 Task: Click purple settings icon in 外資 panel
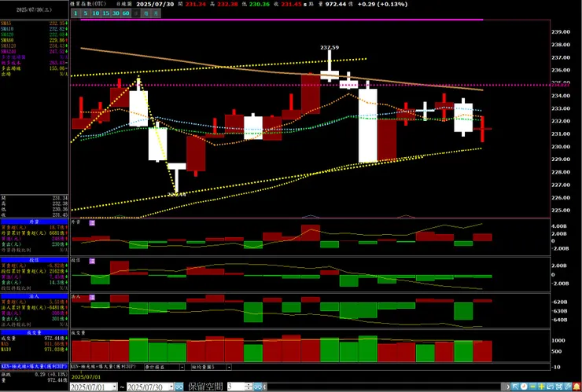(92, 223)
